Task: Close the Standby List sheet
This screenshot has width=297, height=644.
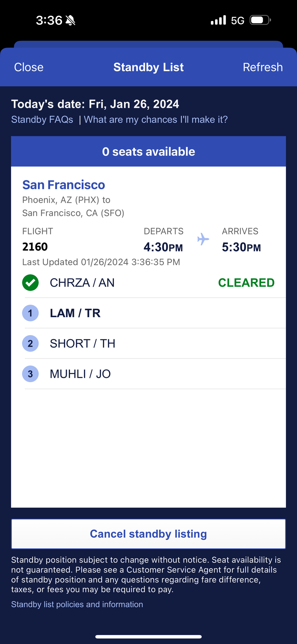Action: (x=29, y=67)
